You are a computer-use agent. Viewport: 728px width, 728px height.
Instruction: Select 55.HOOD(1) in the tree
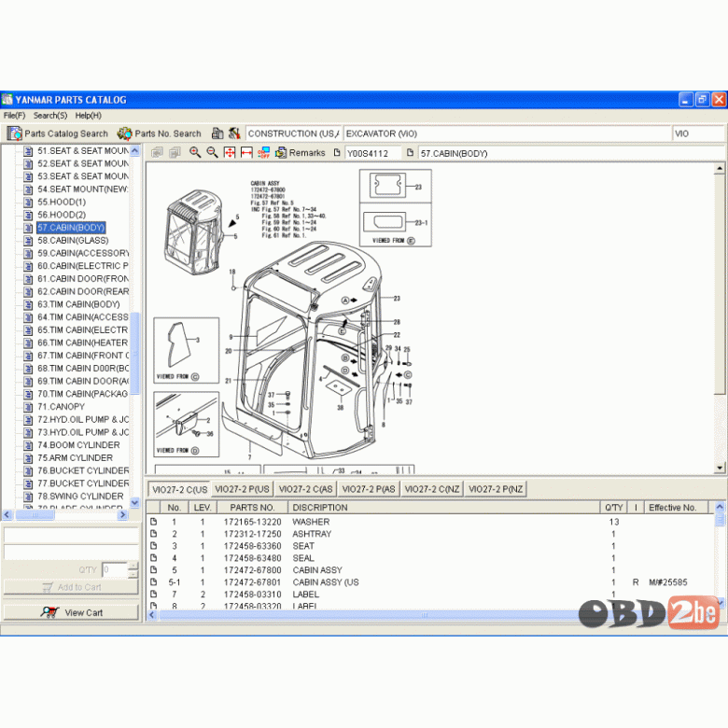(x=62, y=202)
